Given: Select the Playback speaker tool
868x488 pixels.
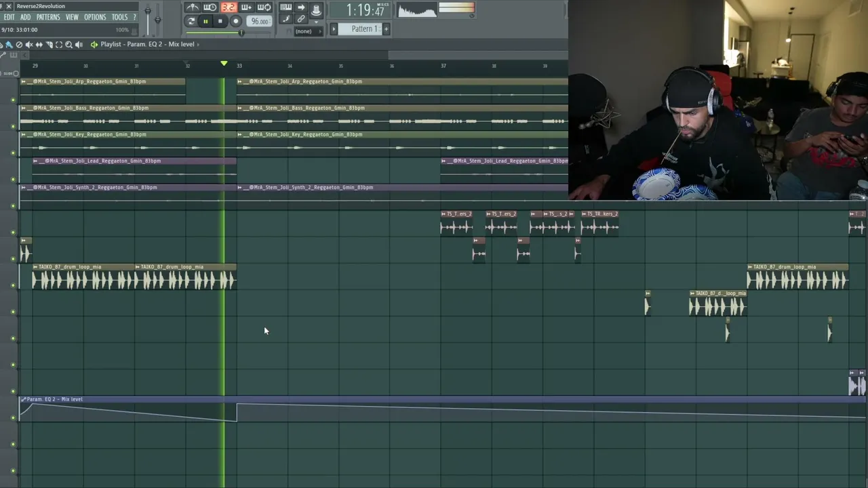Looking at the screenshot, I should point(79,45).
